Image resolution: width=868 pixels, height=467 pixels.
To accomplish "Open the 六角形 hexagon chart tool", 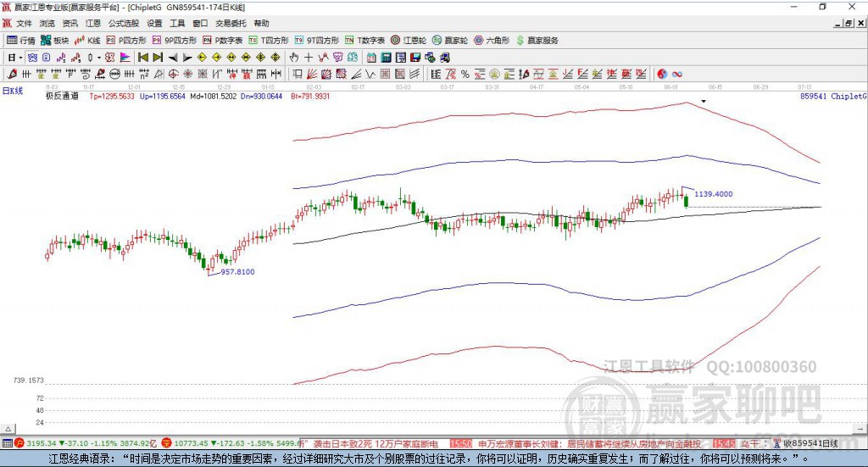I will pos(492,41).
